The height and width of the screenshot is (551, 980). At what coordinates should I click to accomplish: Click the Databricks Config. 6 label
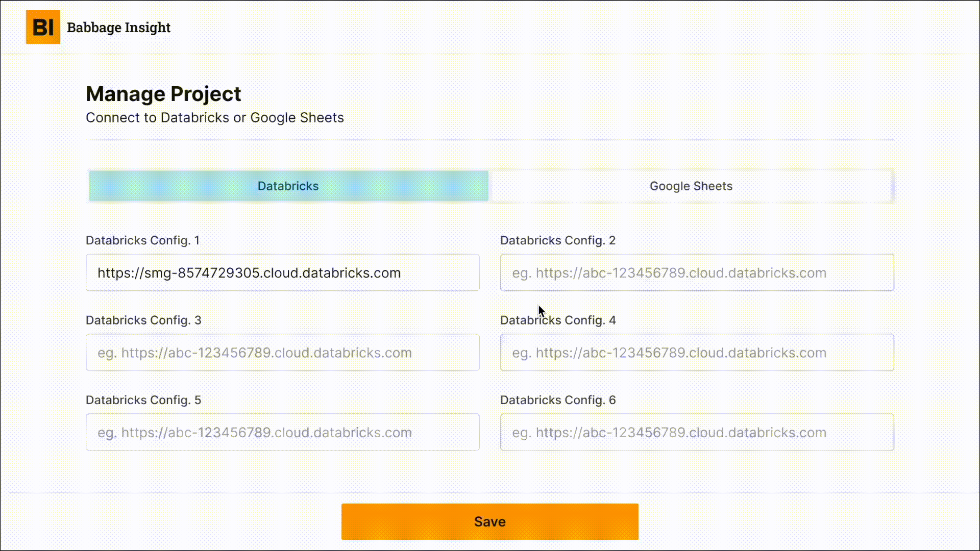pyautogui.click(x=558, y=400)
